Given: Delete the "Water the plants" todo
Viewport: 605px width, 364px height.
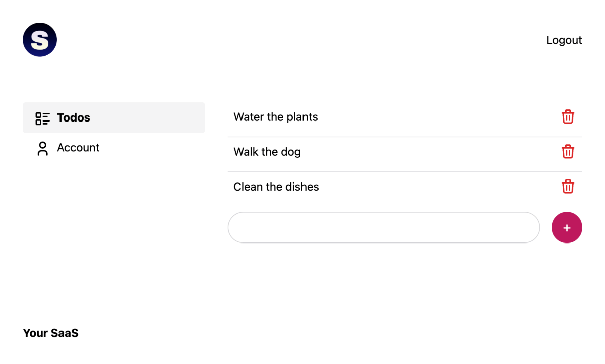Looking at the screenshot, I should point(568,117).
